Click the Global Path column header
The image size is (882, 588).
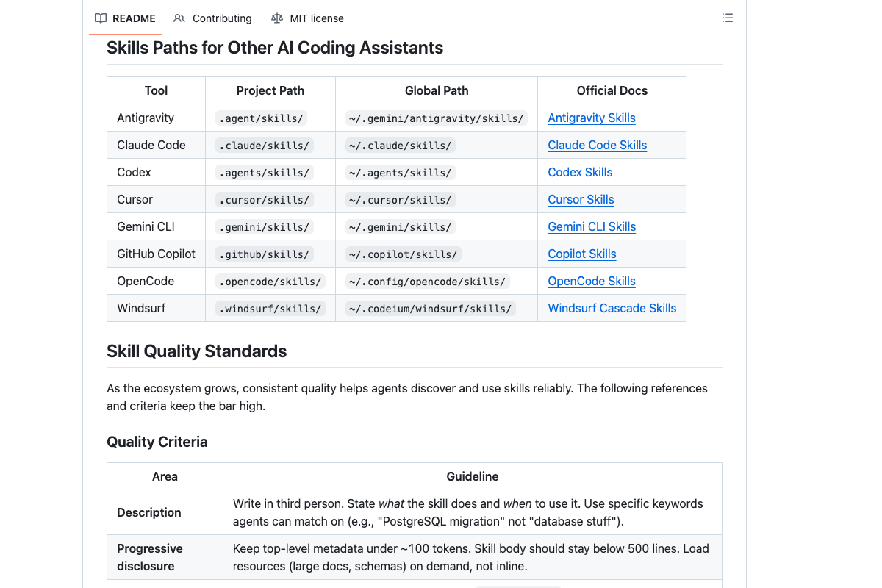pyautogui.click(x=437, y=90)
